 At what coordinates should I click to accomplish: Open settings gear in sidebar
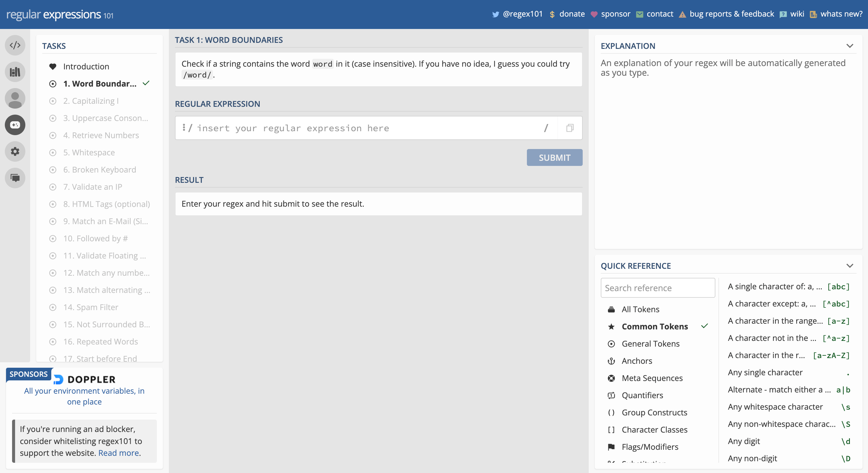pos(15,151)
